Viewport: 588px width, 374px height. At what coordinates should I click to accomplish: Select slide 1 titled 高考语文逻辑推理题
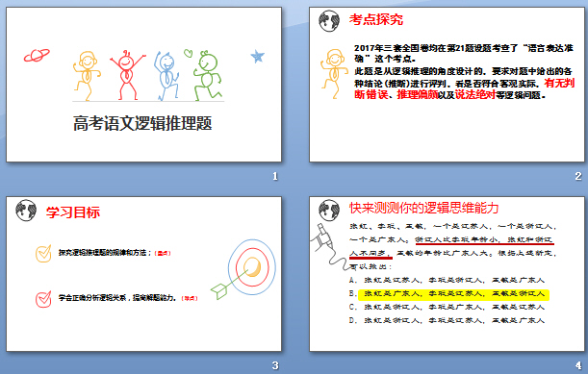(x=143, y=85)
